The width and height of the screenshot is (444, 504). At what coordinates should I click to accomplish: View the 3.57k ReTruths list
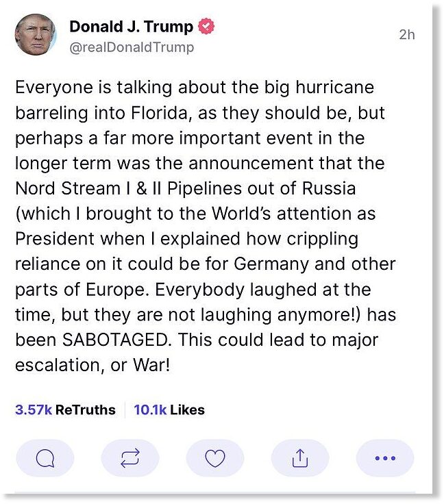point(65,409)
